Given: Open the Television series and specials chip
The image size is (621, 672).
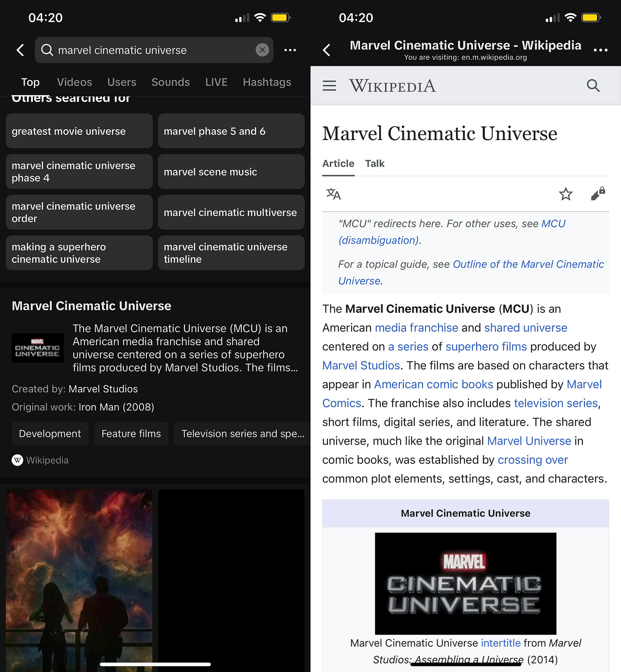Looking at the screenshot, I should (242, 433).
